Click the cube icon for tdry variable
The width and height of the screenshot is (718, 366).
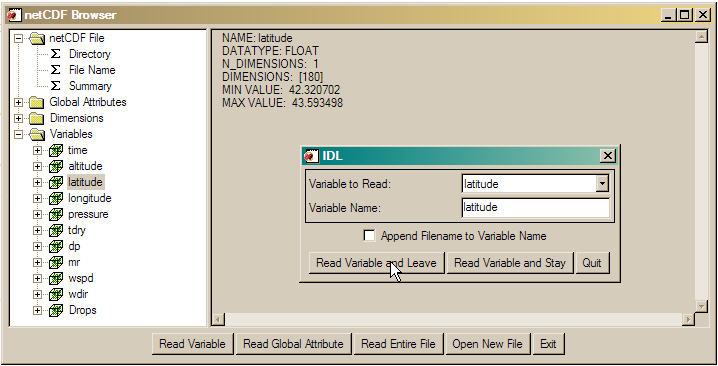point(56,230)
